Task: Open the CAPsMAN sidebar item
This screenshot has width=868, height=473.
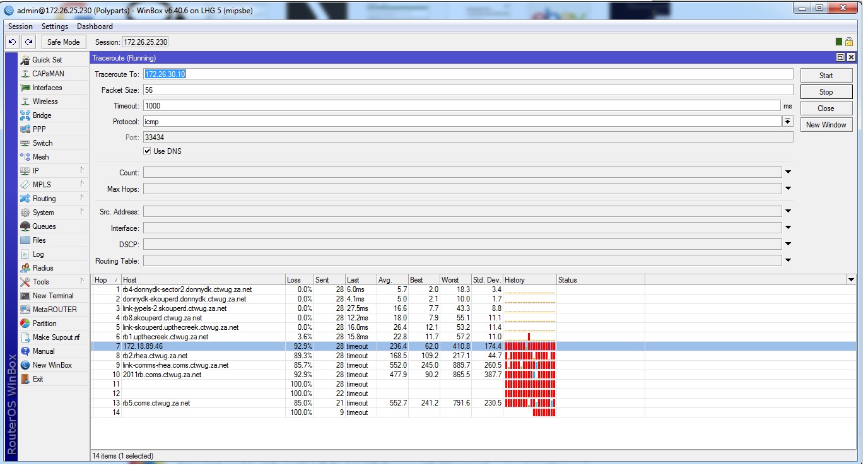Action: (48, 74)
